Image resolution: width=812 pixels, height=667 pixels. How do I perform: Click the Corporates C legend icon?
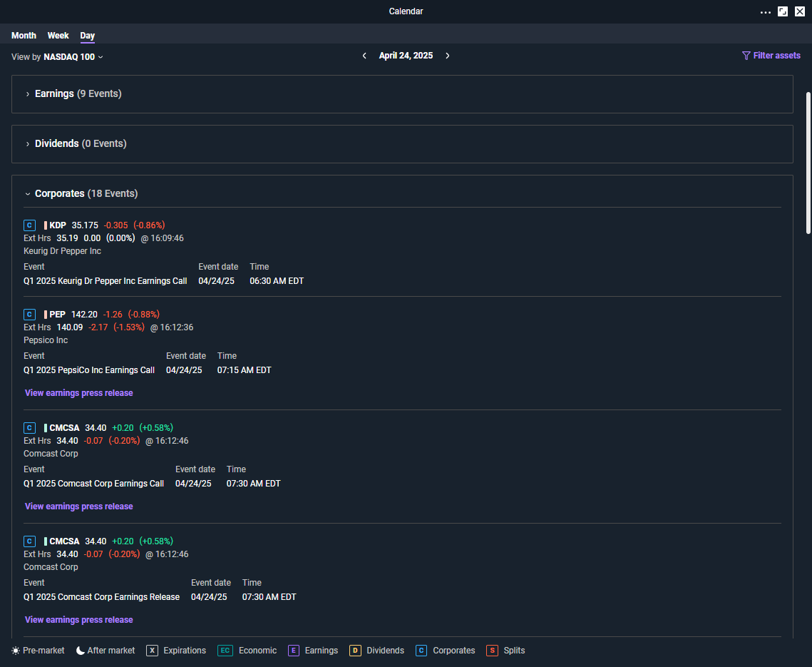tap(421, 651)
